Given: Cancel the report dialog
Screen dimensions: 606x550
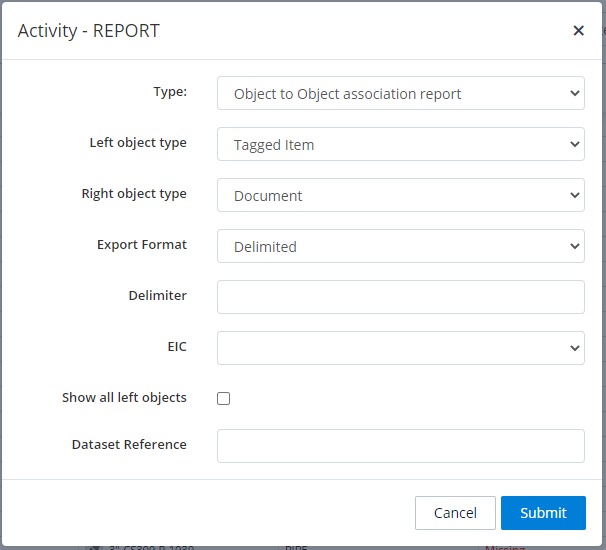Looking at the screenshot, I should (x=455, y=513).
